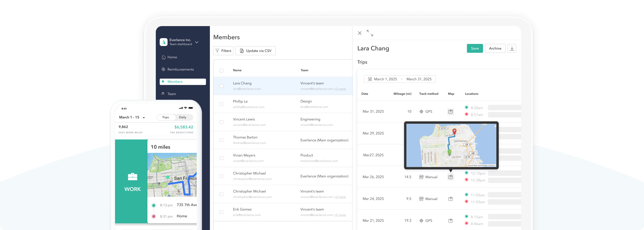This screenshot has height=230, width=644.
Task: Click green 8:20am start dot, Mar 31
Action: 466,108
